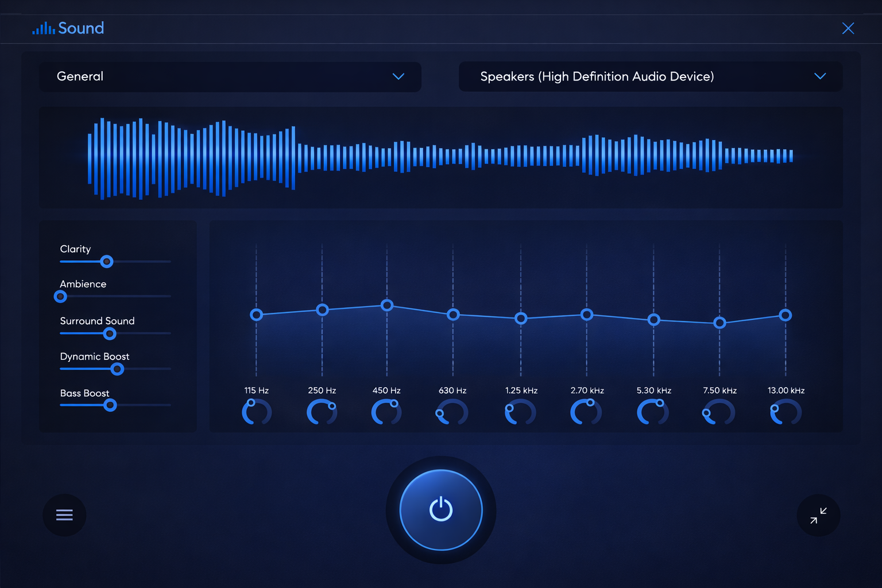The width and height of the screenshot is (882, 588).
Task: Toggle the equalizer power on or off
Action: pyautogui.click(x=440, y=509)
